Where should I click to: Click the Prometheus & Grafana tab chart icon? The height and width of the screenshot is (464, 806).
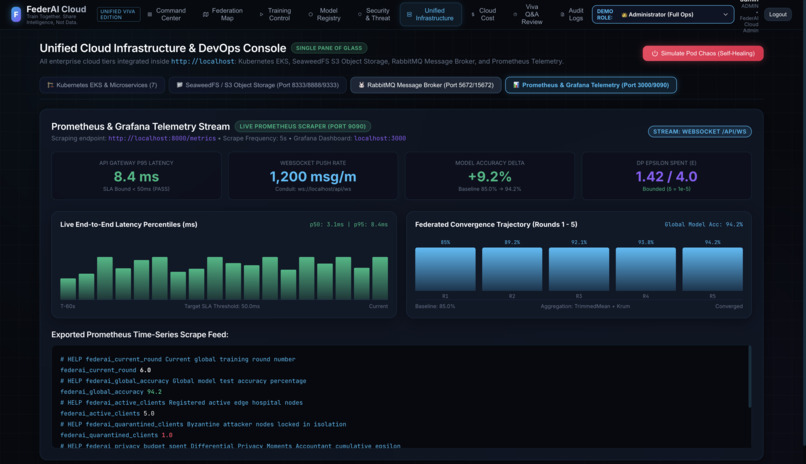516,85
